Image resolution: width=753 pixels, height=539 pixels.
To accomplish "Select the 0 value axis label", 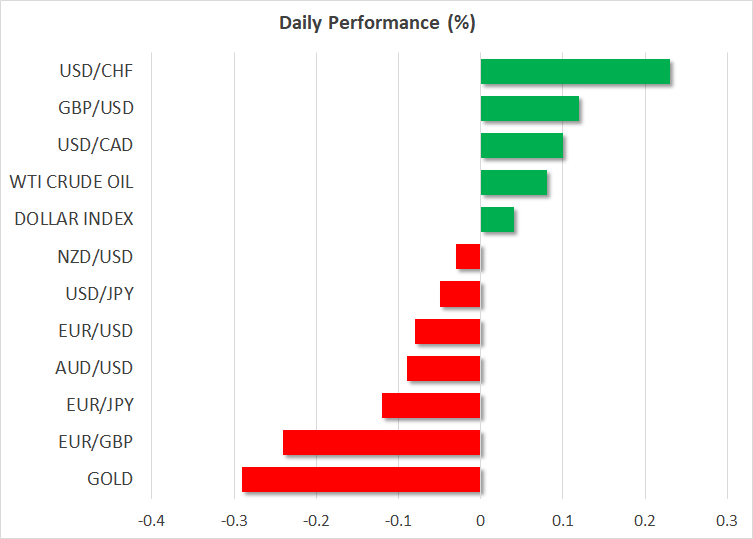I will [480, 520].
